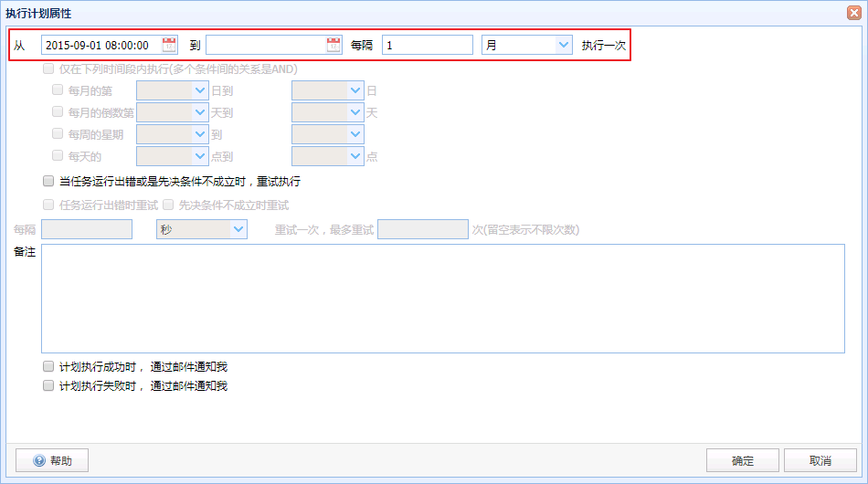The width and height of the screenshot is (868, 484).
Task: Toggle 先决条件不成立时重试 checkbox
Action: 168,205
